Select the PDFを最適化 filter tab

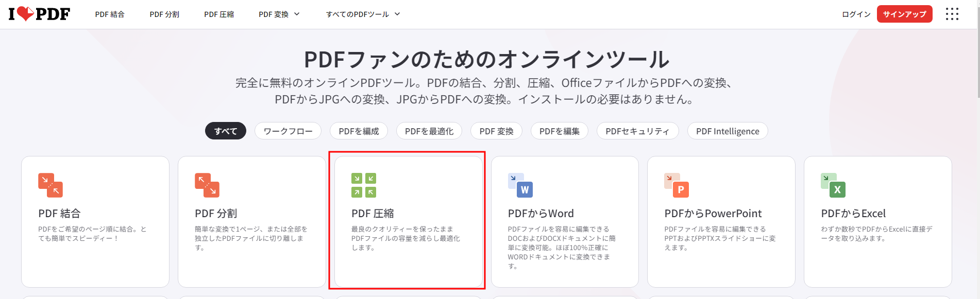(429, 131)
